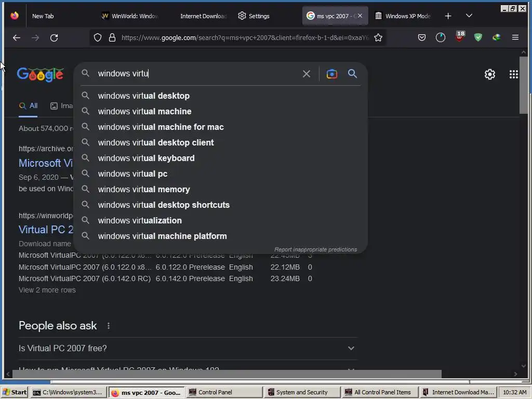532x399 pixels.
Task: Choose suggestion windows virtual machine
Action: [220, 111]
